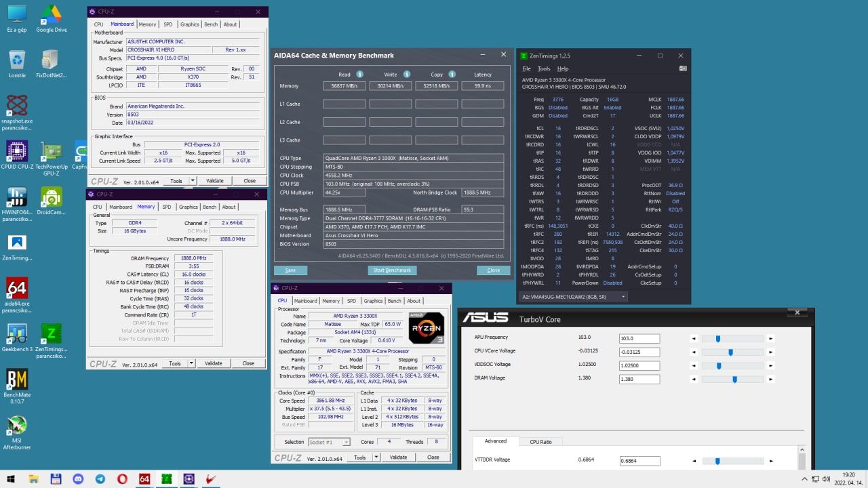Open Telegram from taskbar

click(x=100, y=479)
